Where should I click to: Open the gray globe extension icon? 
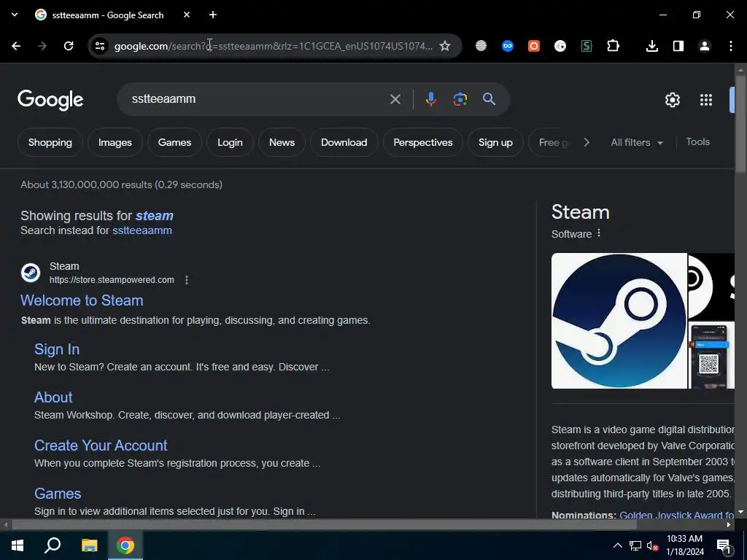481,46
